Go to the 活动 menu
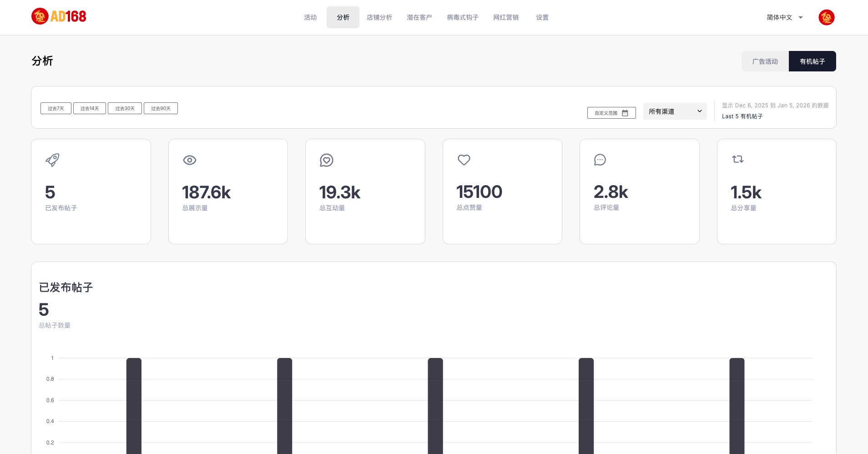Viewport: 868px width, 454px height. point(310,17)
